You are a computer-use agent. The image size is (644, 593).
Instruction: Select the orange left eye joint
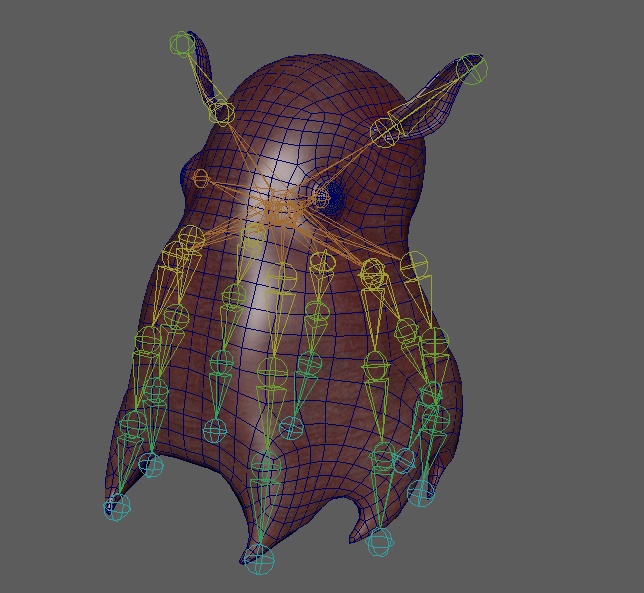[x=200, y=178]
